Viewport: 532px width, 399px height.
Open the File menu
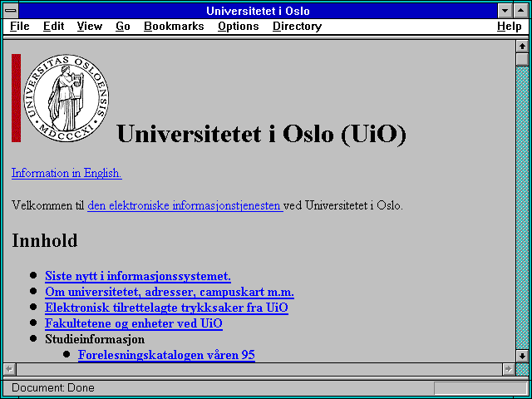tap(20, 26)
